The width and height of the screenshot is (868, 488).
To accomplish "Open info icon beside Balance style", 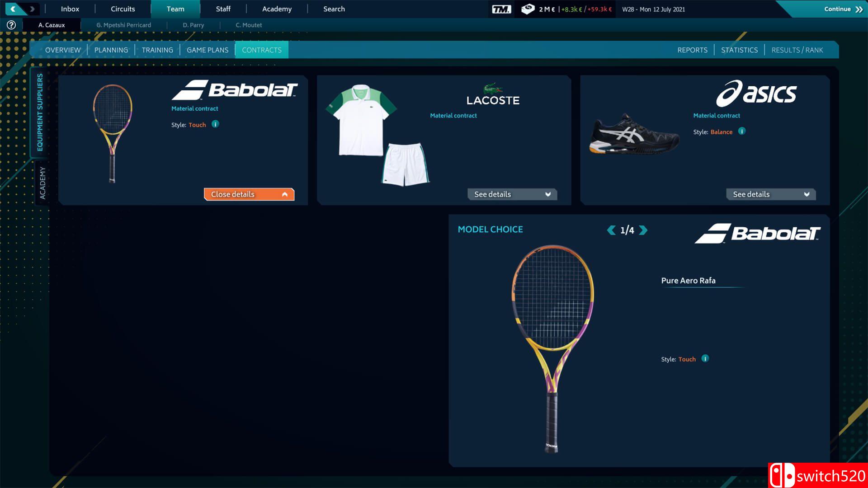I will pyautogui.click(x=741, y=131).
